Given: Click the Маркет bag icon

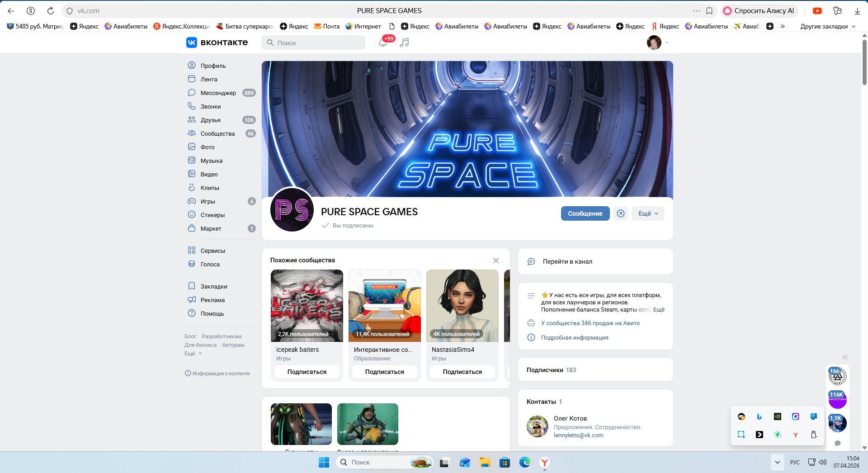Looking at the screenshot, I should tap(192, 228).
